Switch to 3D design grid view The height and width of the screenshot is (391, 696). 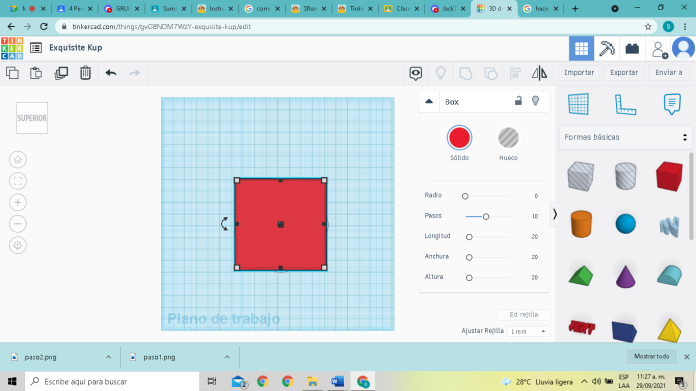[581, 48]
